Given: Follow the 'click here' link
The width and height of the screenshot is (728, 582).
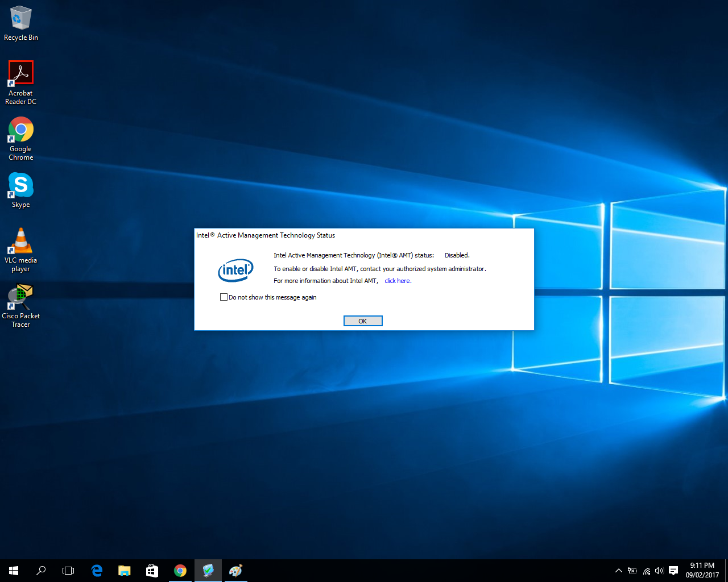Looking at the screenshot, I should 397,281.
